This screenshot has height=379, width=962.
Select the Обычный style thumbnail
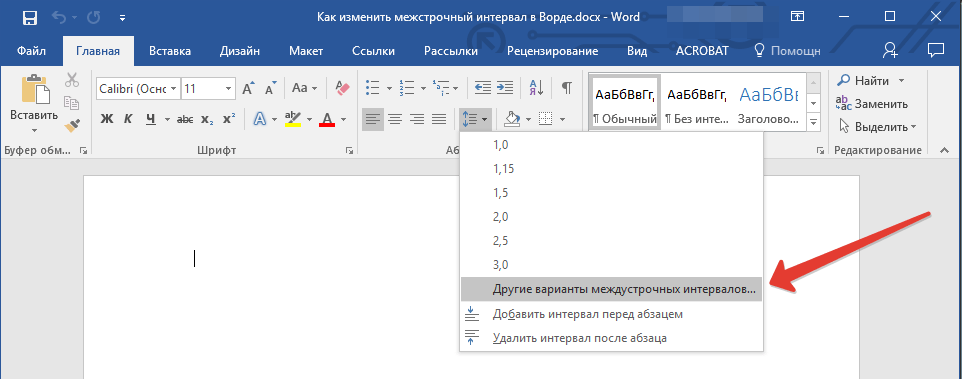point(625,102)
